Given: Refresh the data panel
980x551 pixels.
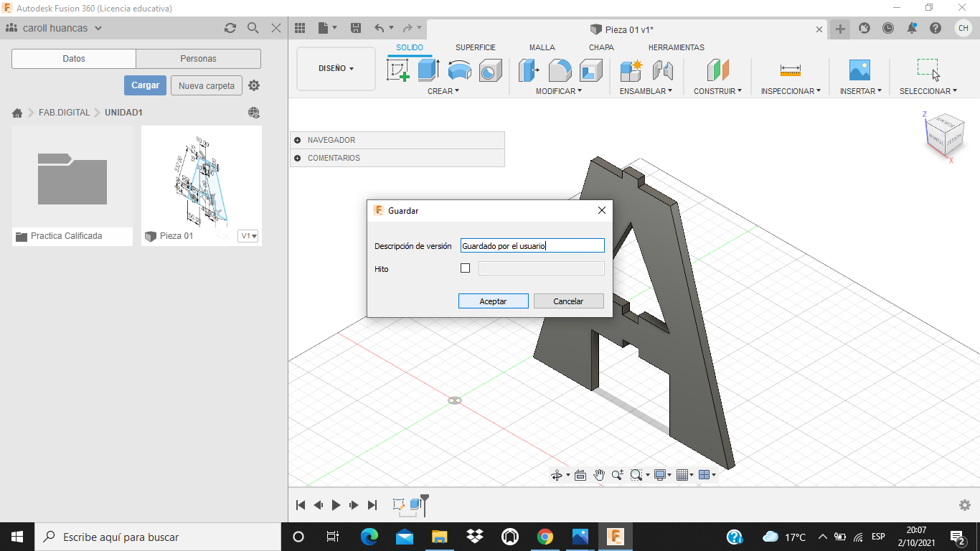Looking at the screenshot, I should click(230, 28).
